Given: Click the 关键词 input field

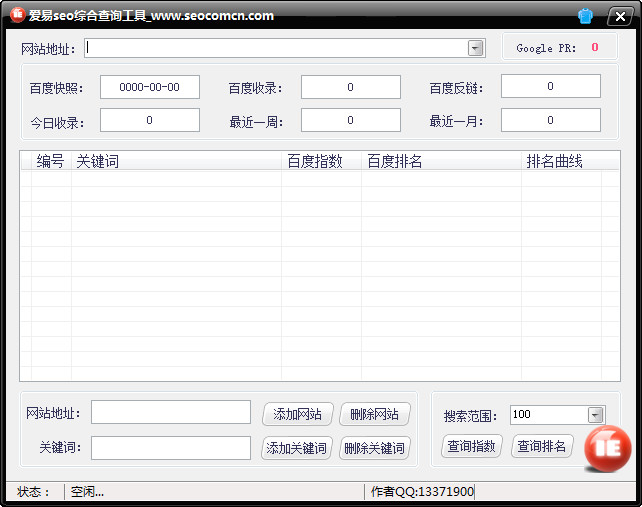Looking at the screenshot, I should (x=171, y=448).
